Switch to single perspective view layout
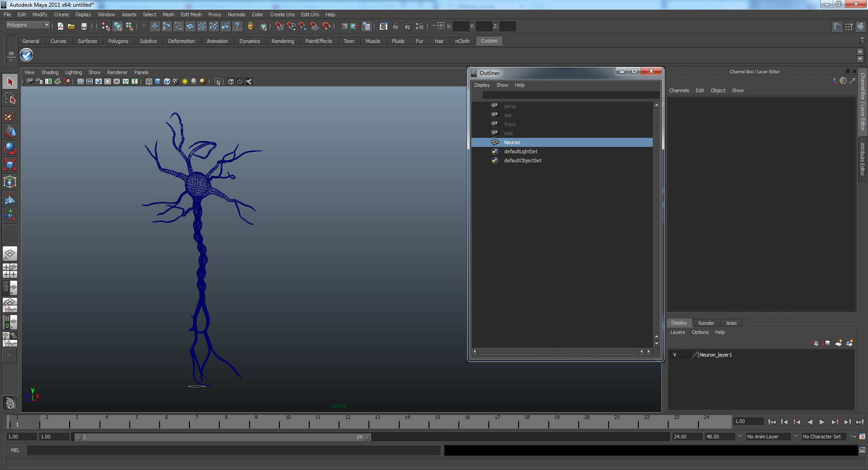This screenshot has width=868, height=470. 10,254
